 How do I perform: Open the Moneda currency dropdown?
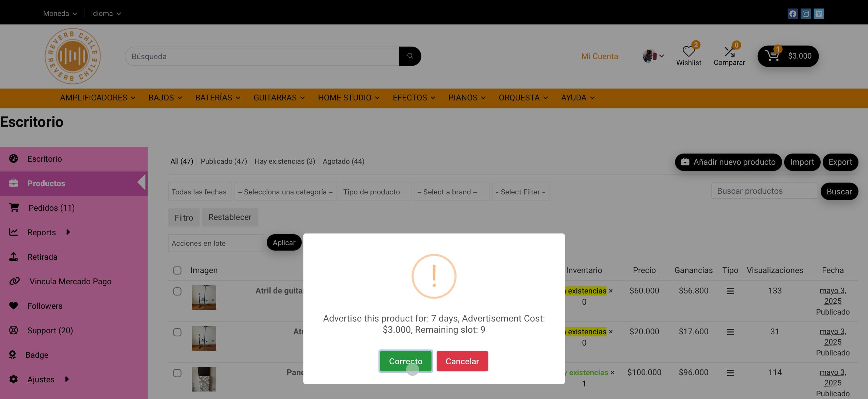60,14
